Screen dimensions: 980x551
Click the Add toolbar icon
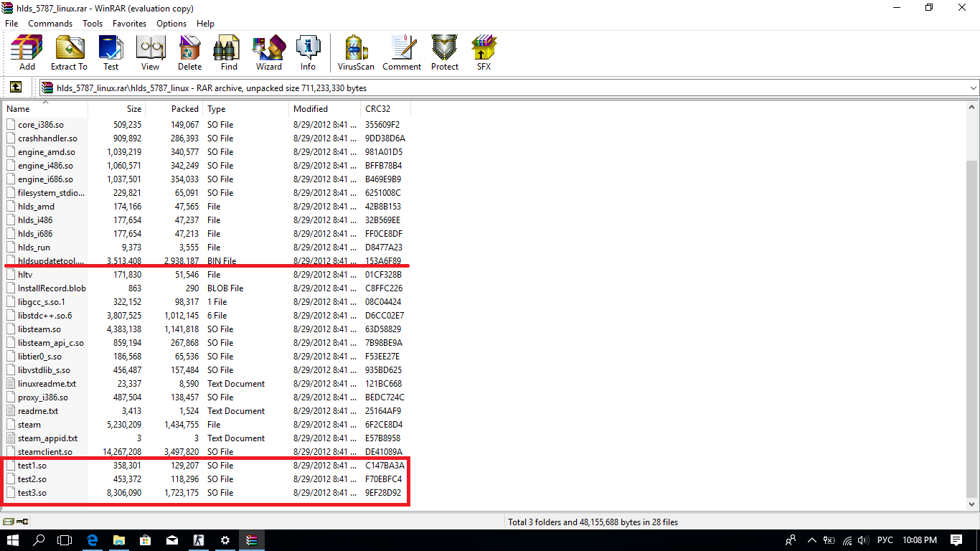pyautogui.click(x=27, y=52)
